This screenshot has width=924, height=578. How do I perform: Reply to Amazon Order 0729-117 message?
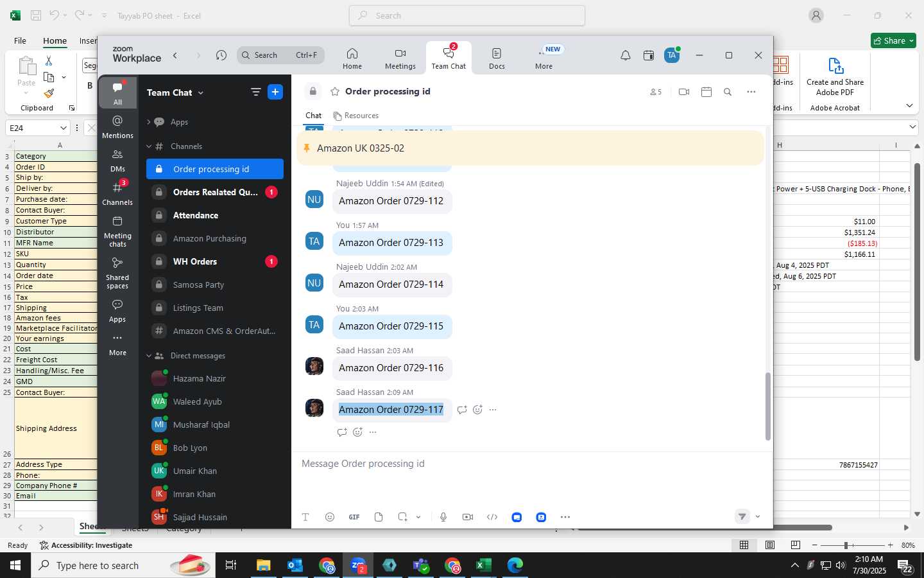pyautogui.click(x=462, y=410)
